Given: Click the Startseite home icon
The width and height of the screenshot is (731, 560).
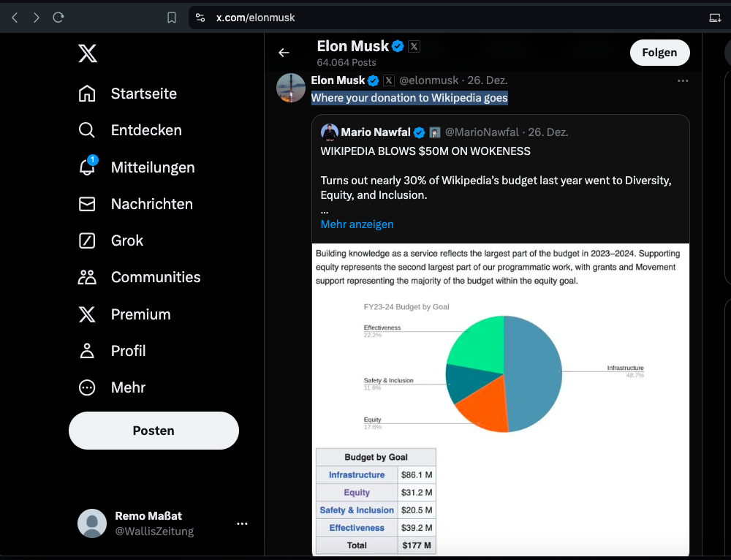Looking at the screenshot, I should click(x=87, y=94).
